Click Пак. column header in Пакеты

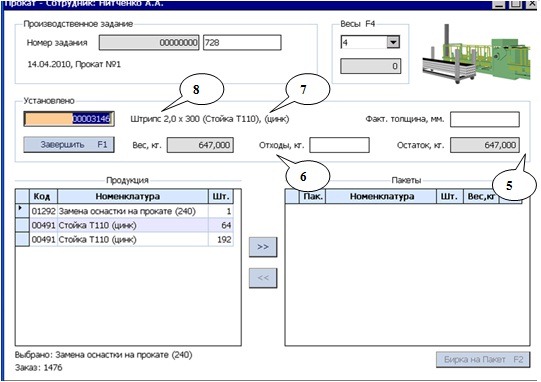click(x=312, y=196)
